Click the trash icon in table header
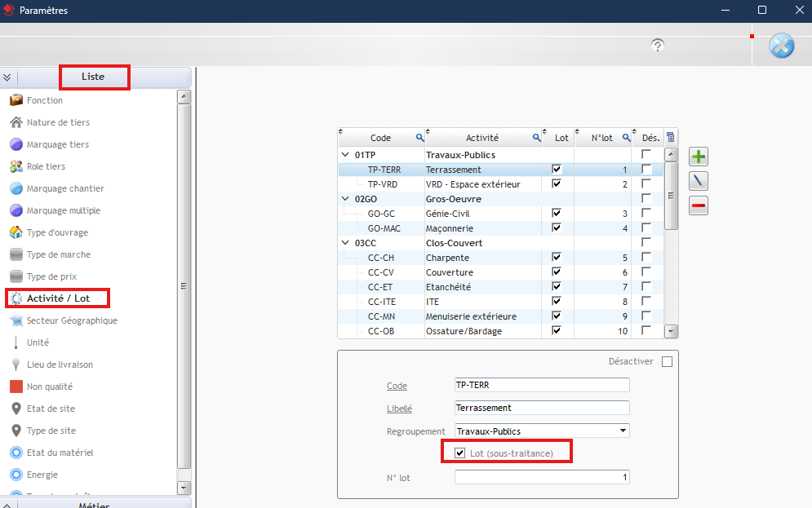Image resolution: width=812 pixels, height=508 pixels. [671, 138]
